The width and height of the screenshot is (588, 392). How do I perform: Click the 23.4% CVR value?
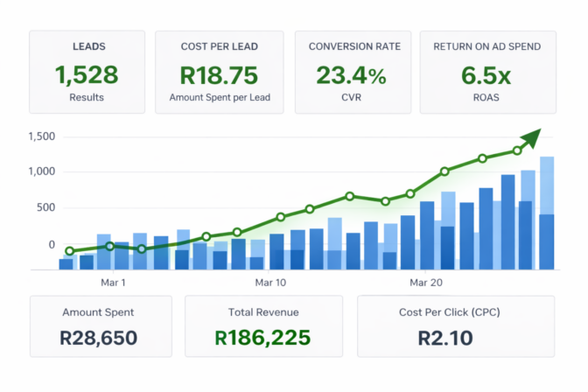click(x=351, y=75)
